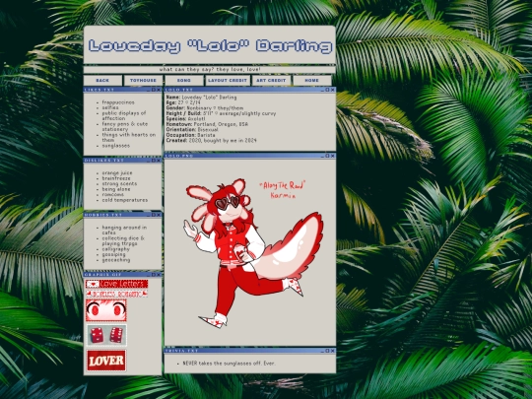Click the "Along The Road" Karmin handwritten text
The width and height of the screenshot is (532, 399).
coord(283,190)
